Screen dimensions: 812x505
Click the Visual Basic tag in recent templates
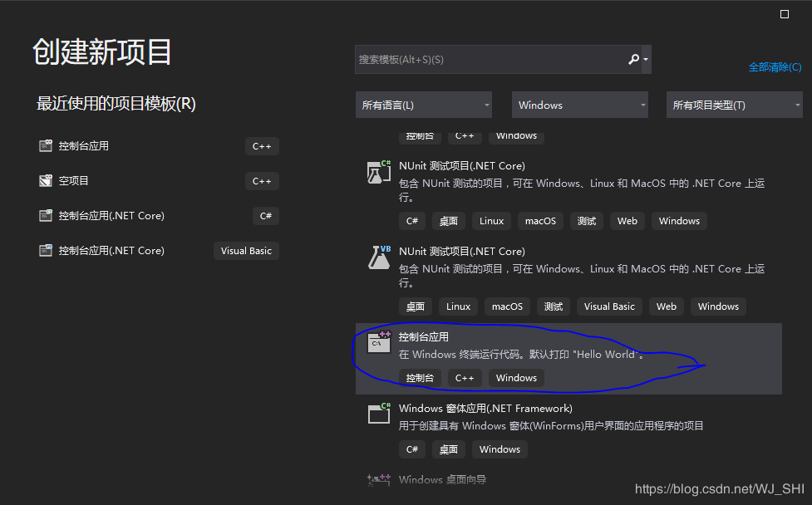247,251
